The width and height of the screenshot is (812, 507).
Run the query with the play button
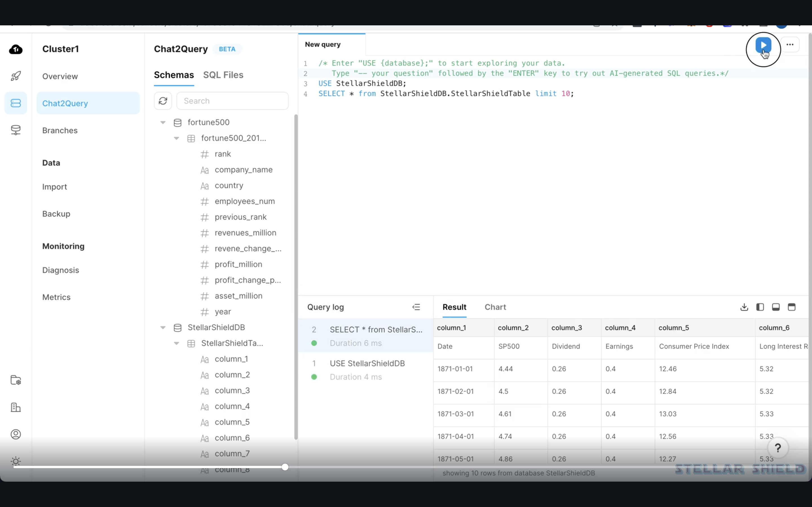(x=763, y=45)
